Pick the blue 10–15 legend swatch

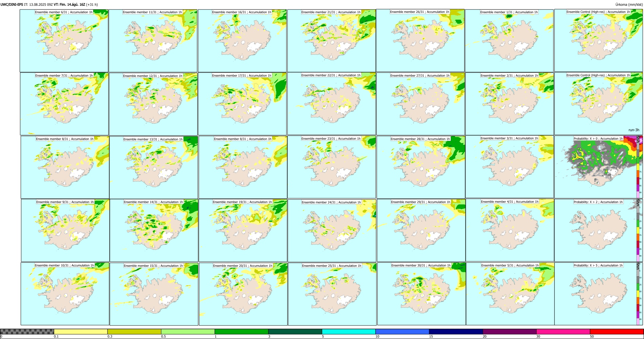(402, 332)
